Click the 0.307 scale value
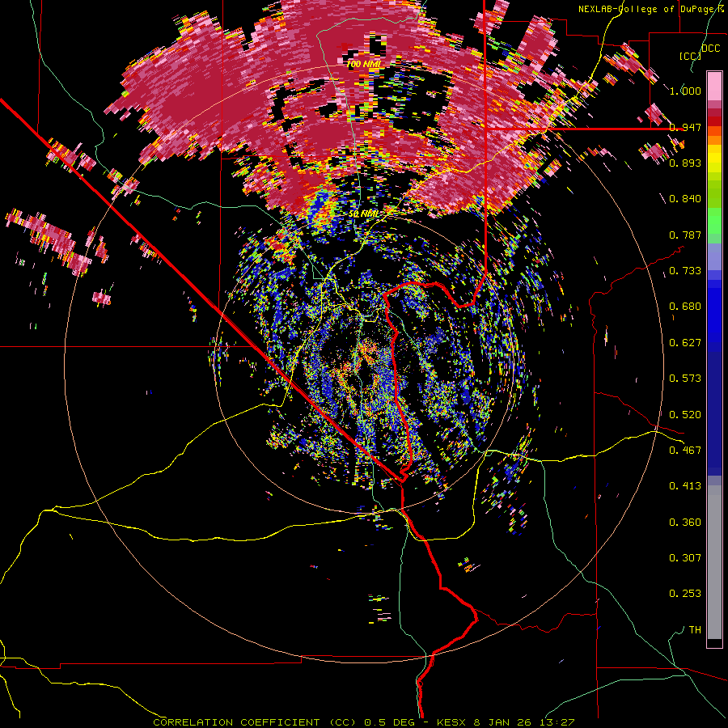Viewport: 728px width, 728px height. pyautogui.click(x=685, y=558)
